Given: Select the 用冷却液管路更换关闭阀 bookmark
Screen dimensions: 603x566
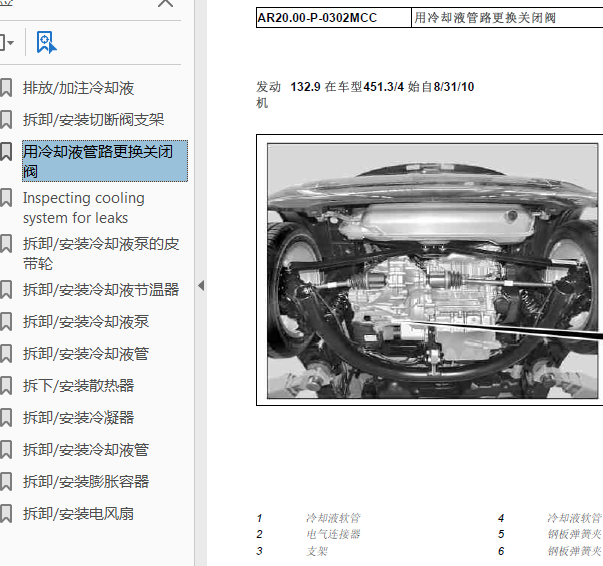Looking at the screenshot, I should tap(105, 161).
